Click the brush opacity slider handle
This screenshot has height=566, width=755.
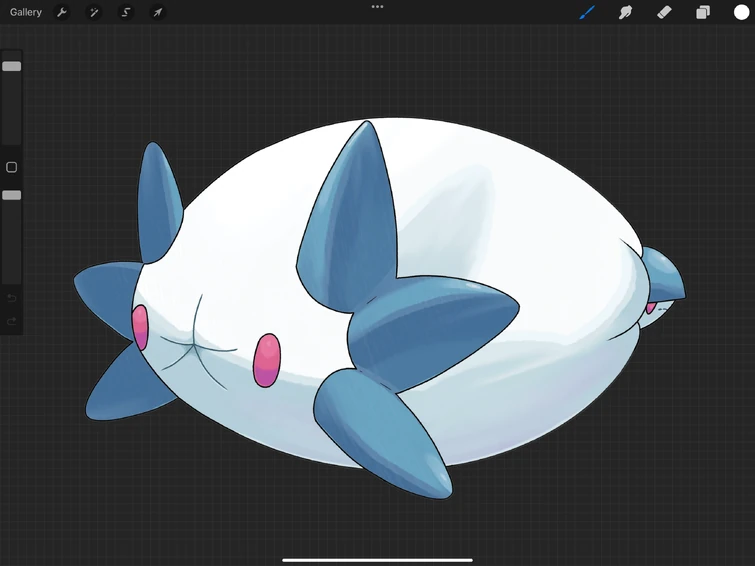click(12, 195)
